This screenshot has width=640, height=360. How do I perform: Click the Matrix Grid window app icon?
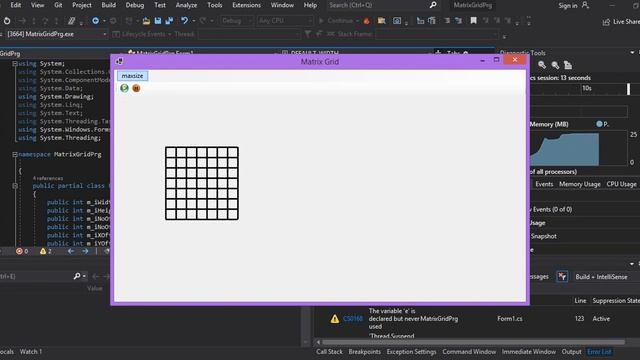[119, 61]
